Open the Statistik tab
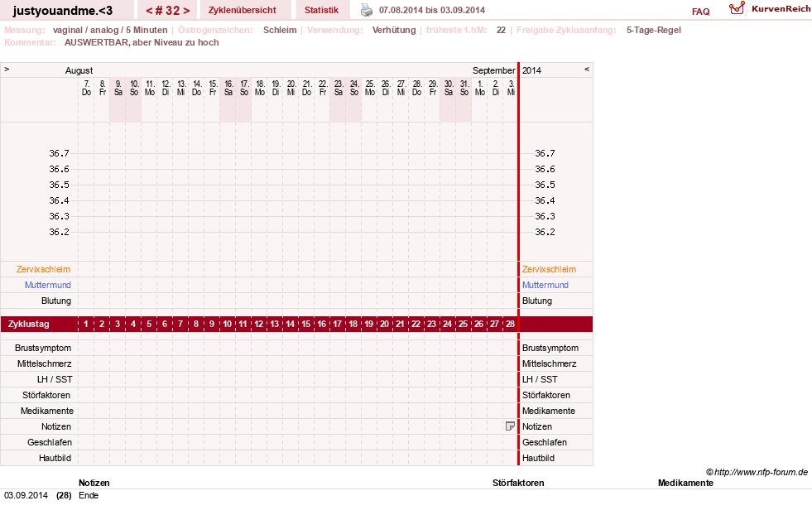Screen dimensions: 812x515 pos(322,10)
